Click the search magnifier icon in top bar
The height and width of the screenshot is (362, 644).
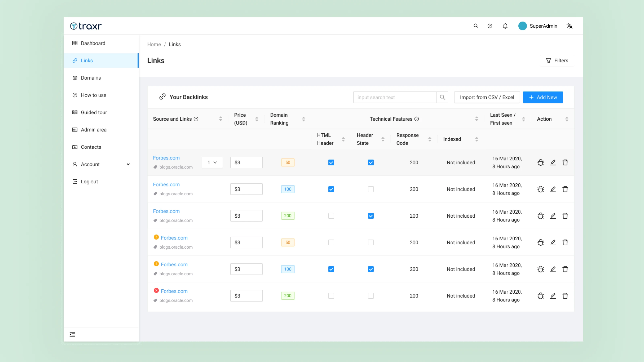476,26
